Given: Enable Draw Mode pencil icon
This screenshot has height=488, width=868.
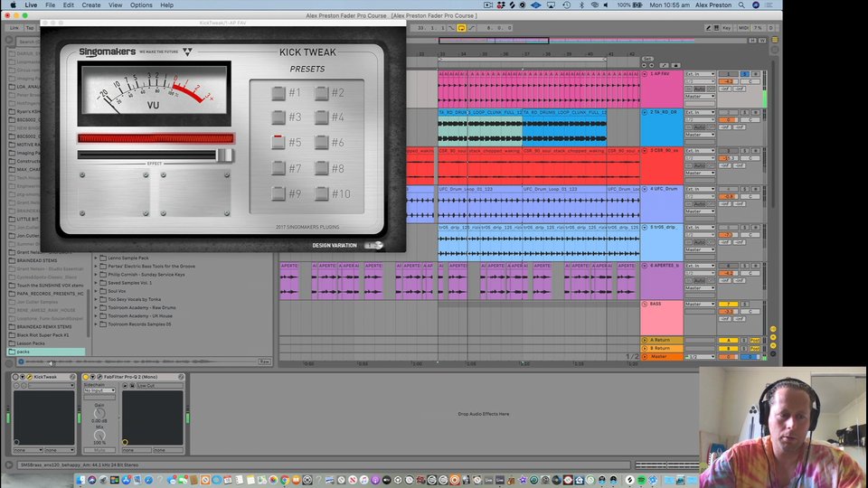Looking at the screenshot, I should (708, 28).
